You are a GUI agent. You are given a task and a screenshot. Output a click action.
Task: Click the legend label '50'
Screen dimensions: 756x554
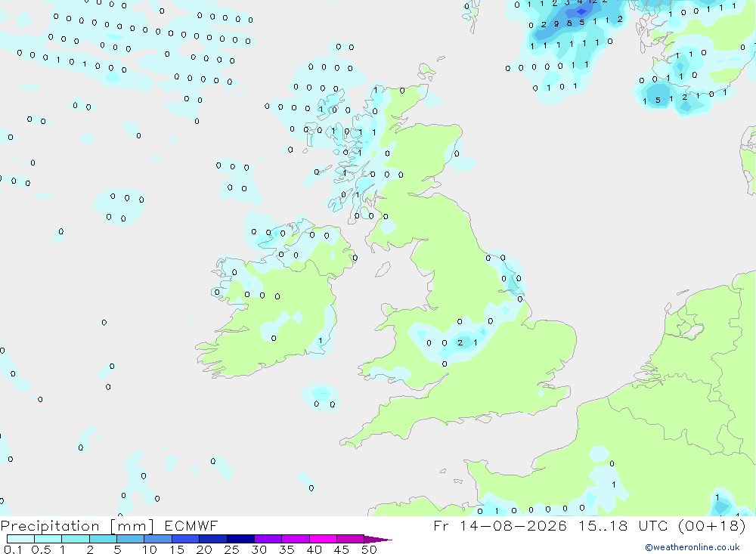370,549
